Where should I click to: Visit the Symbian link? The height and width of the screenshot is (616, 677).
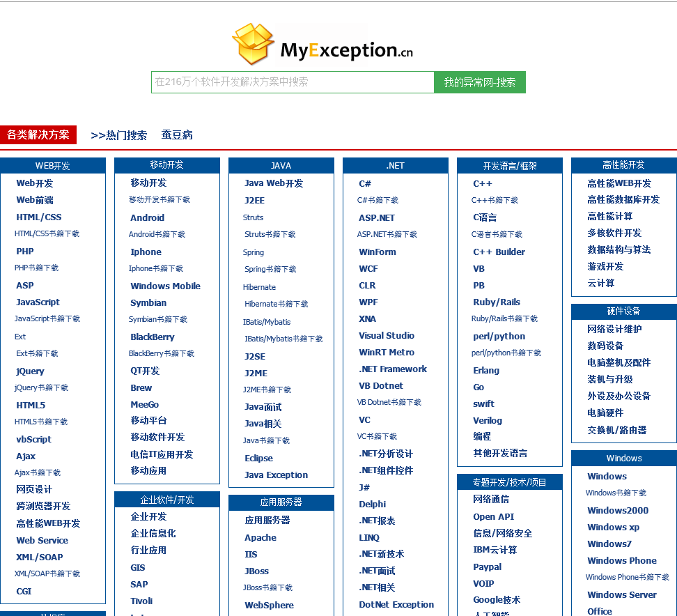click(148, 303)
